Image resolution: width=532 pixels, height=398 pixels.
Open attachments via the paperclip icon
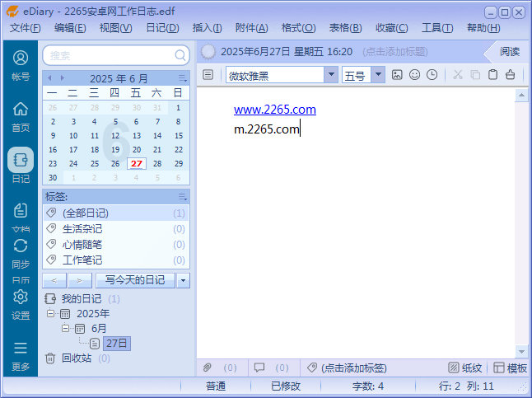[x=208, y=368]
